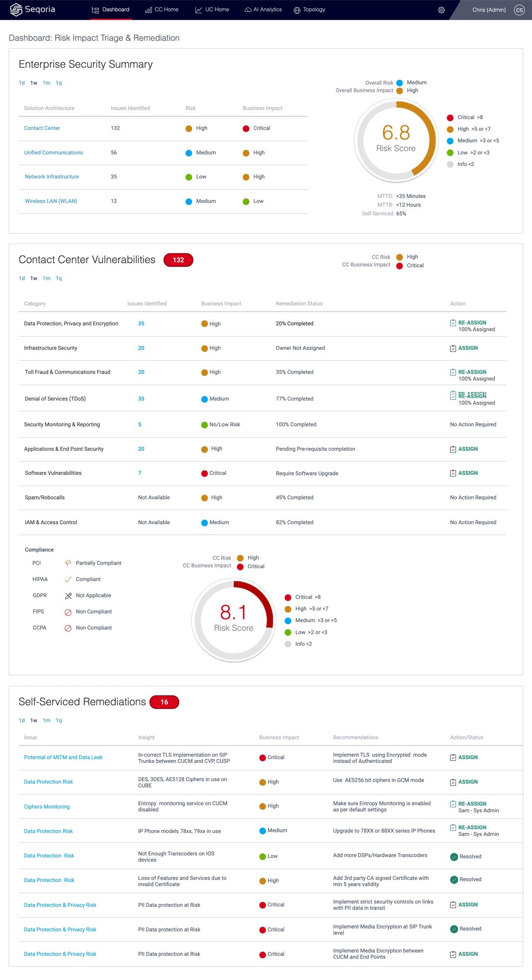532x980 pixels.
Task: Open the settings gear icon
Action: (x=442, y=10)
